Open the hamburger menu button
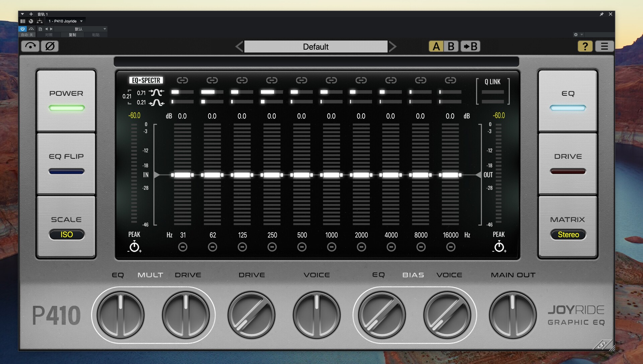Viewport: 643px width, 364px height. pyautogui.click(x=604, y=46)
